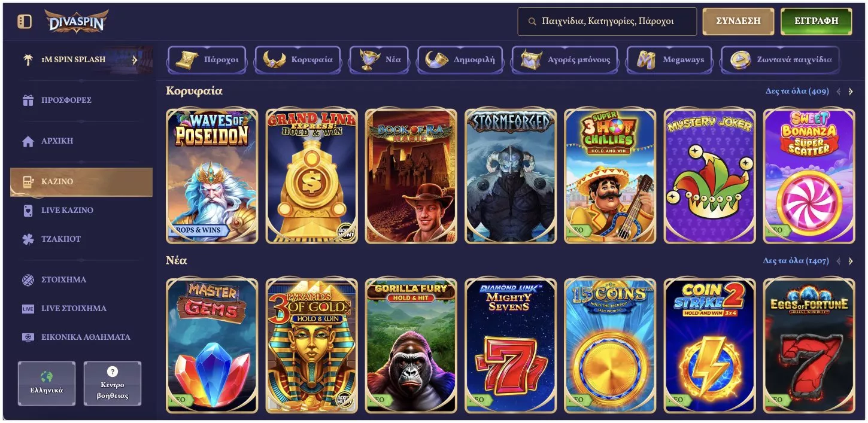Expand the 1M SPIN SPLASH arrow
868x423 pixels.
pos(135,60)
